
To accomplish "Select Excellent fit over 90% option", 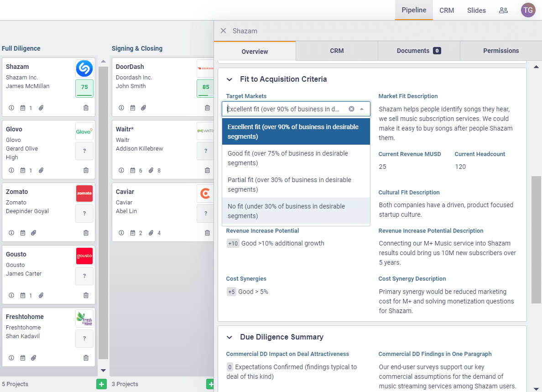I will (x=296, y=132).
